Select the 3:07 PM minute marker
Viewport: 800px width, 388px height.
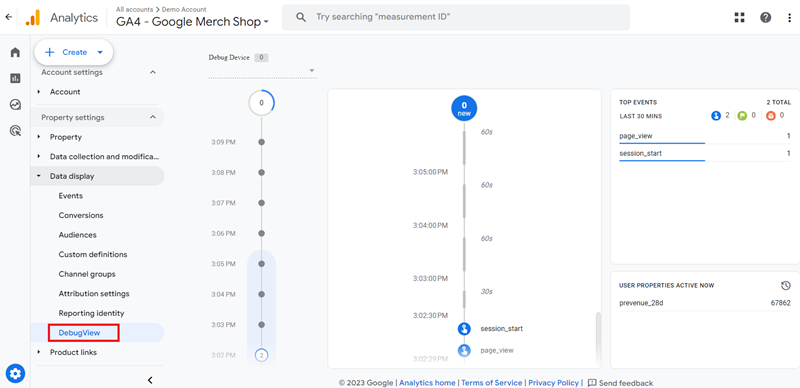261,203
